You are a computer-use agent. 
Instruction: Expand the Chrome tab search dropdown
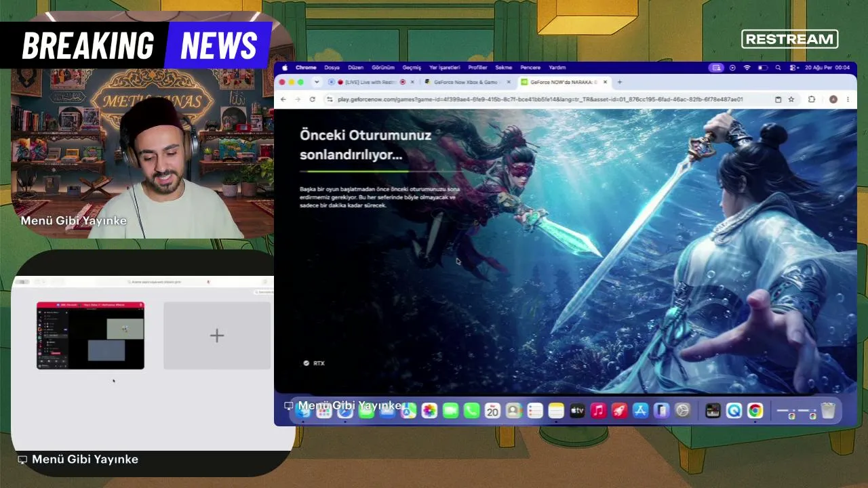coord(316,82)
